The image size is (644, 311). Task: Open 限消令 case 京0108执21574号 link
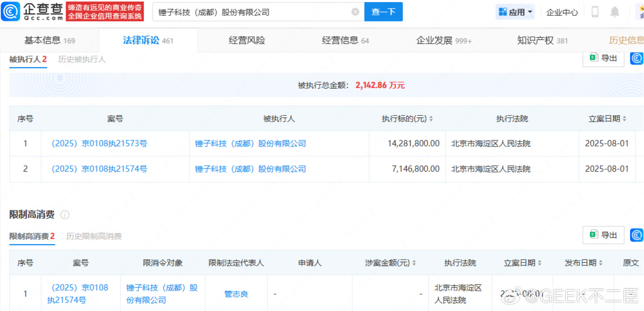[77, 294]
